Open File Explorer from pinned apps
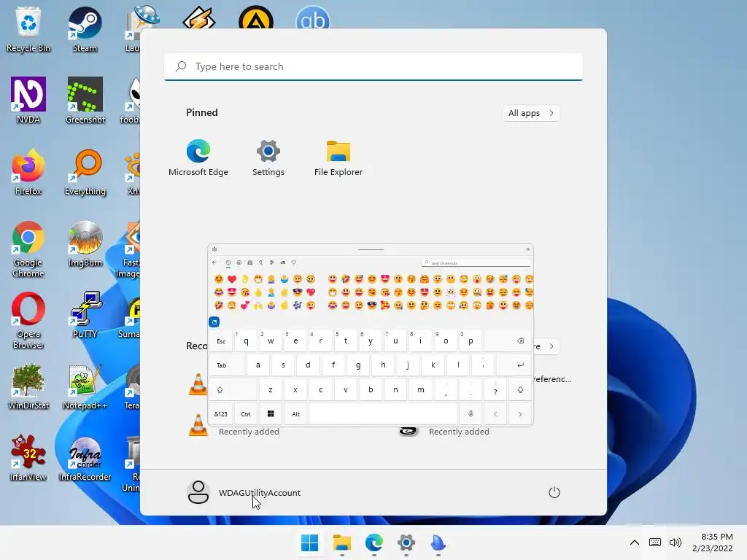 338,158
